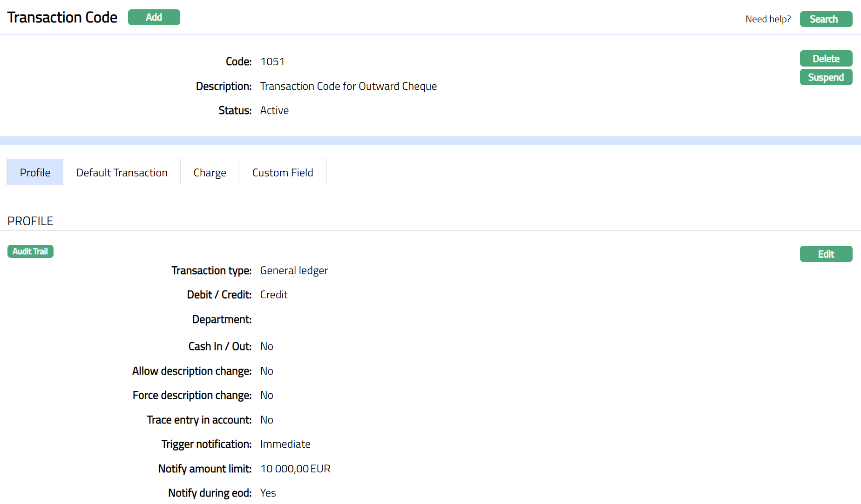Click the Immediate trigger notification value
This screenshot has width=861, height=504.
click(x=285, y=444)
